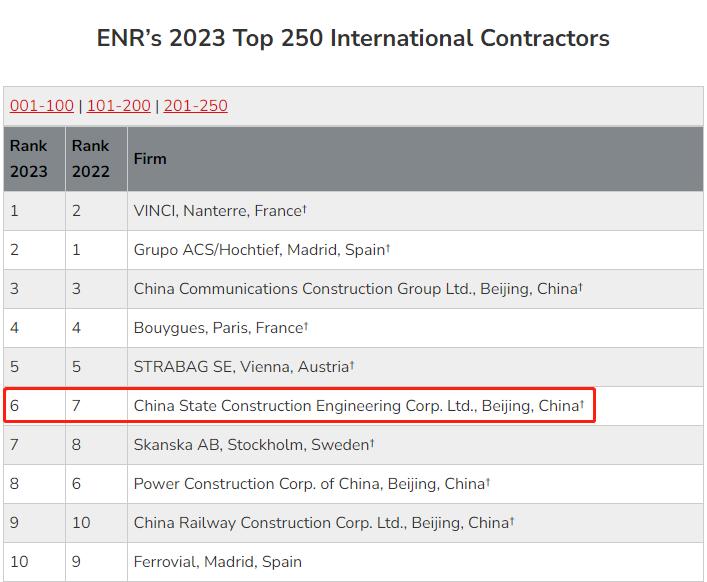Click the Rank 2023 column header
This screenshot has width=707, height=582.
[x=29, y=158]
